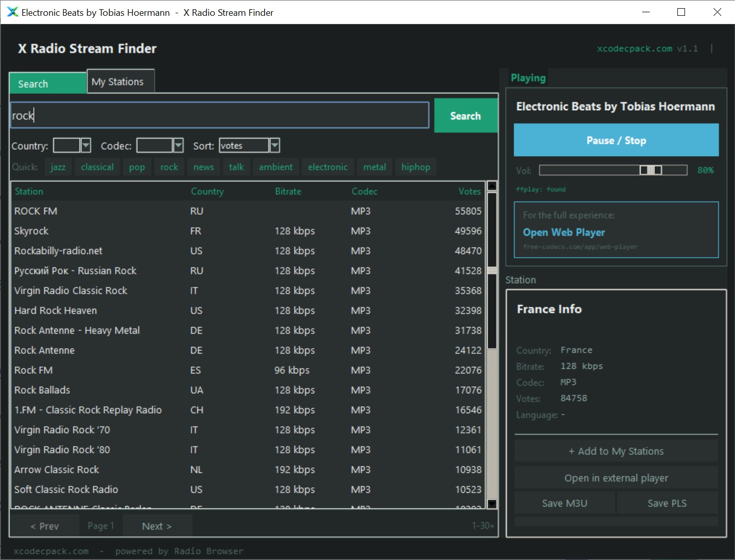Add station to My Stations
The image size is (735, 560).
click(x=616, y=451)
